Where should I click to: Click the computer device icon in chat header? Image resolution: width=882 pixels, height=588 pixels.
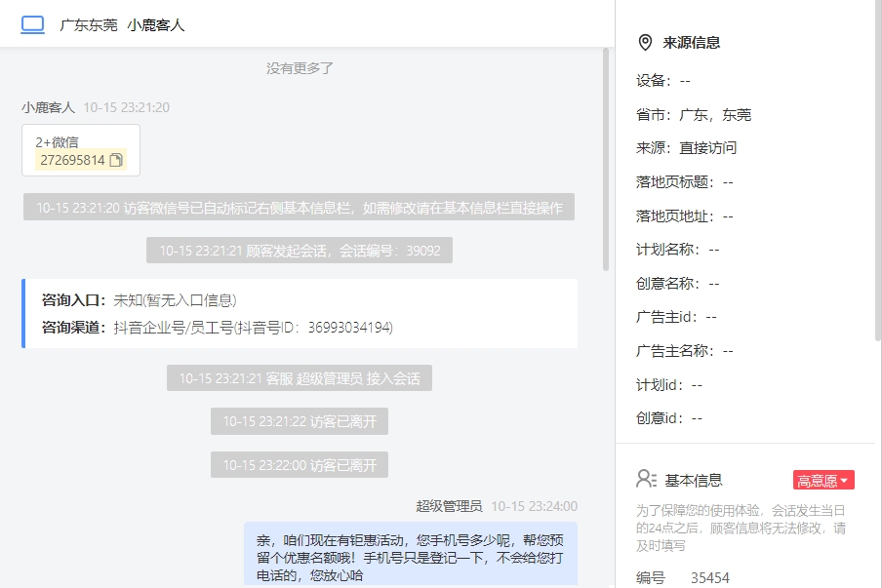(32, 24)
